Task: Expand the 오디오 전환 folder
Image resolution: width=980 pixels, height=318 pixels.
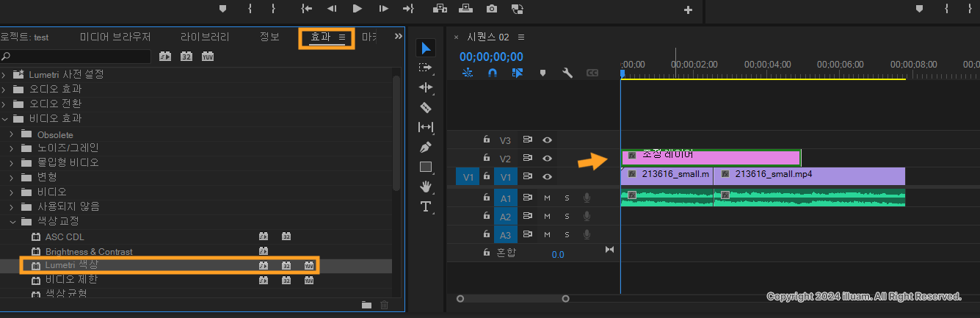Action: tap(4, 104)
